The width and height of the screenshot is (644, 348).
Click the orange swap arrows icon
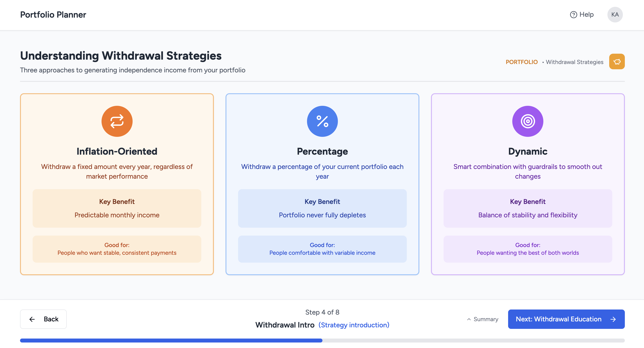tap(117, 121)
